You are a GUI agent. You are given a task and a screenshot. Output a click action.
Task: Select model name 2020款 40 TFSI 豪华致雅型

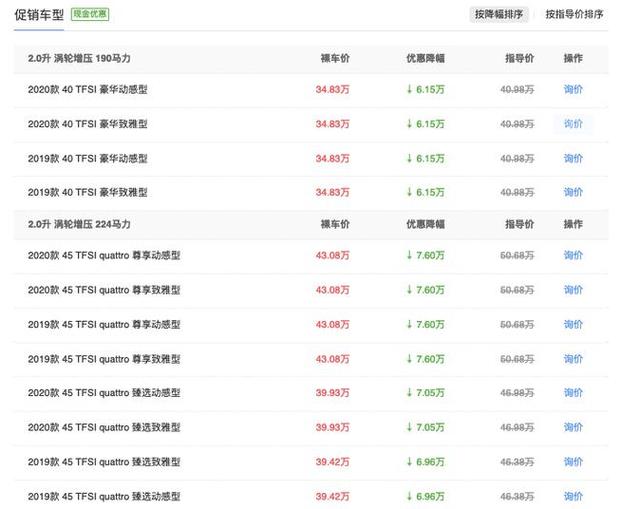pyautogui.click(x=87, y=124)
